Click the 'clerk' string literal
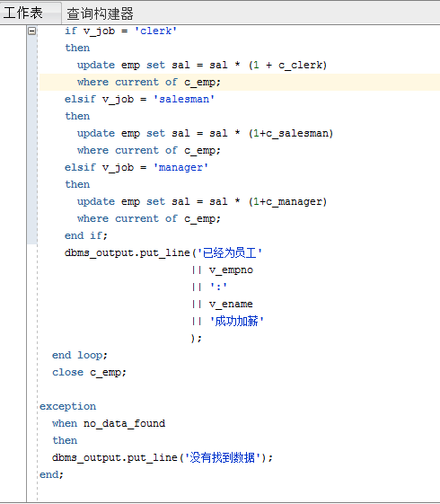440x504 pixels. (155, 31)
